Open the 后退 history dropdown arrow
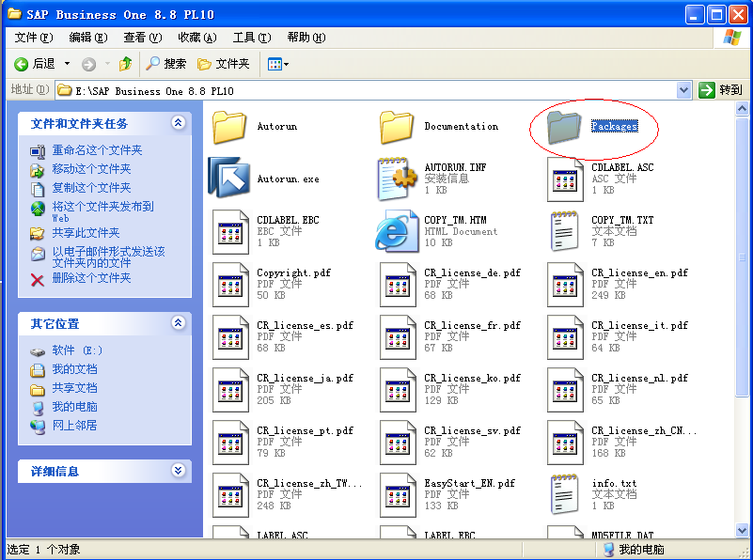 68,64
